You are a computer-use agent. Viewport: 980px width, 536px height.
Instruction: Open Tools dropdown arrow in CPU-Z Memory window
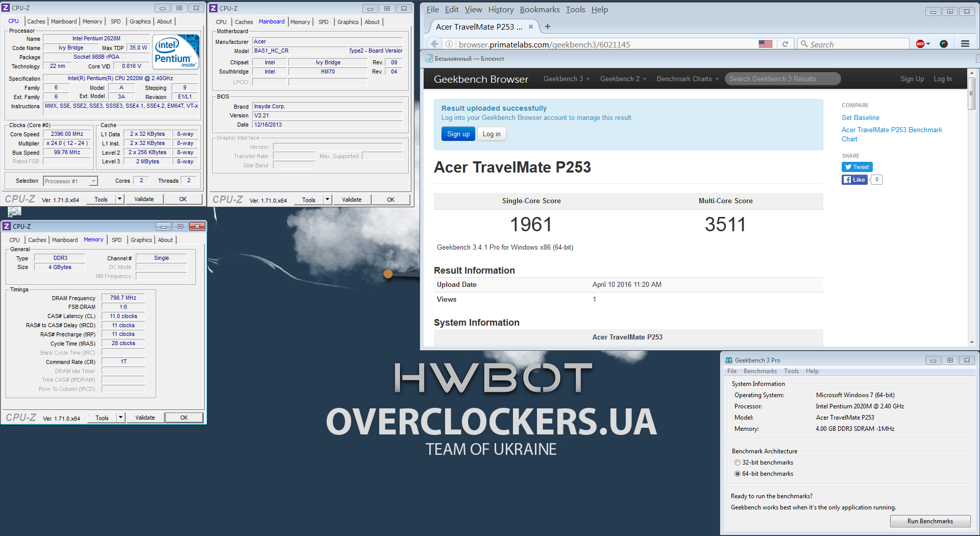coord(121,418)
